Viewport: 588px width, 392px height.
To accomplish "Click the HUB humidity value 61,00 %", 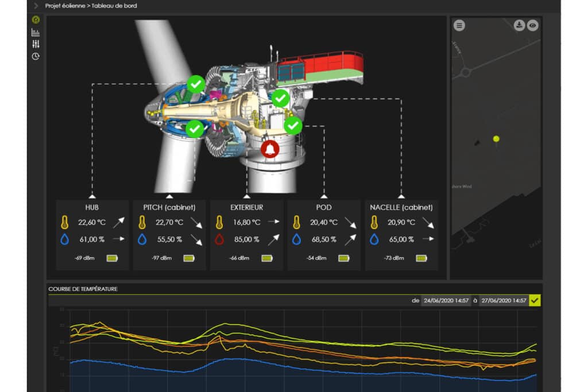I will point(92,239).
